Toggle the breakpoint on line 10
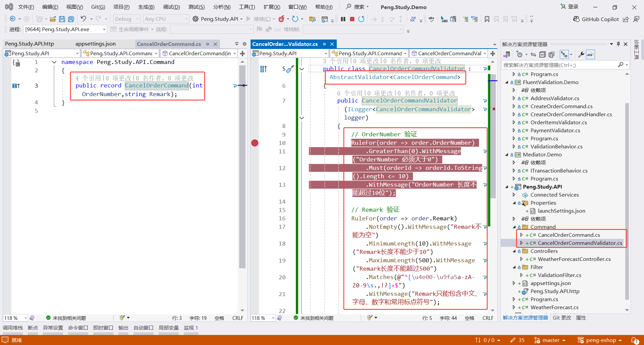The image size is (644, 345). point(255,143)
